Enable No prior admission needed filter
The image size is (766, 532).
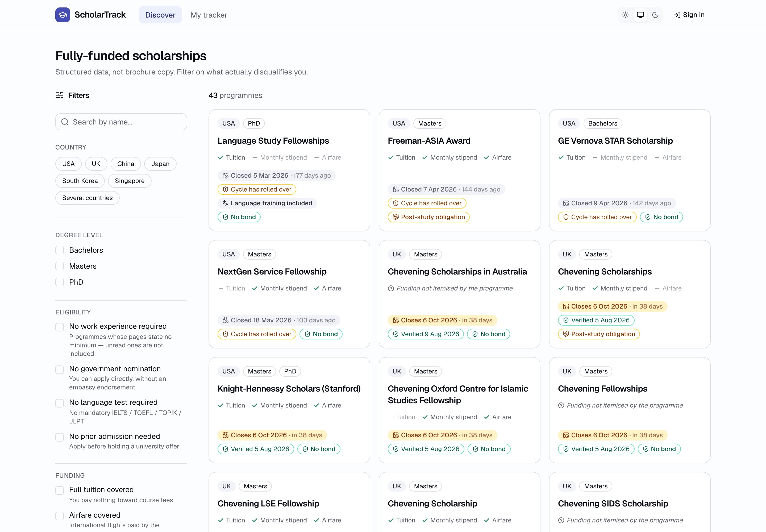click(x=60, y=437)
